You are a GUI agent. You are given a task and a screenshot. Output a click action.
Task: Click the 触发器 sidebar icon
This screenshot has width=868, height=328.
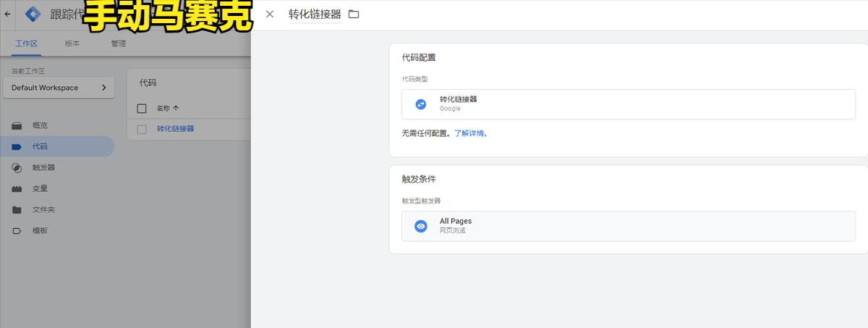[17, 167]
